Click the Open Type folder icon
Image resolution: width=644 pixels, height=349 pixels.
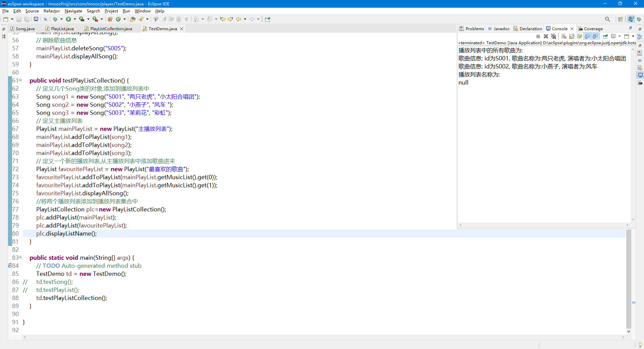click(132, 19)
